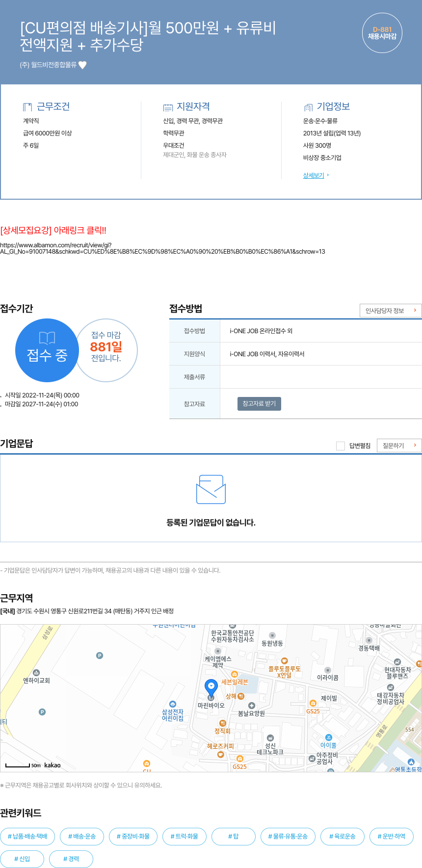The height and width of the screenshot is (868, 422).
Task: Click the 정직회 restaurant marker
Action: 222,723
